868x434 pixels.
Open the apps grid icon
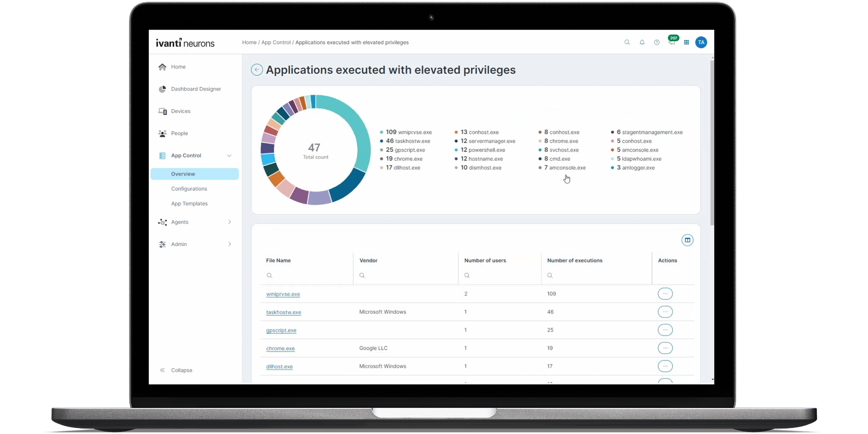tap(686, 43)
